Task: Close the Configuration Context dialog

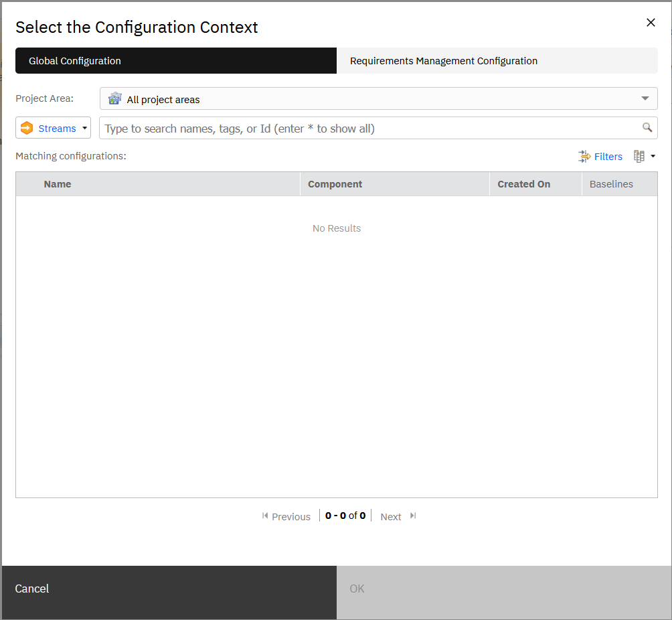Action: click(651, 23)
